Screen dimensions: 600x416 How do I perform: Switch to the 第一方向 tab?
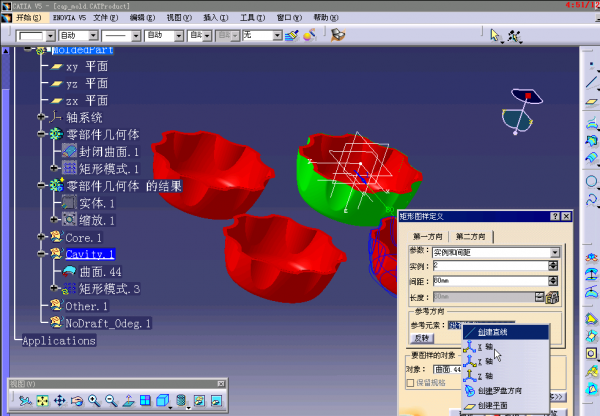coord(427,237)
